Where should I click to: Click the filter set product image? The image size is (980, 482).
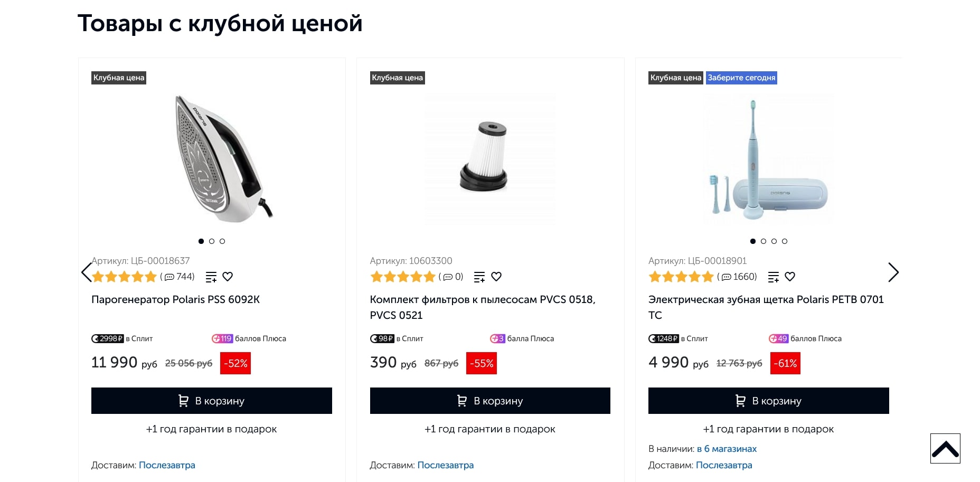490,158
